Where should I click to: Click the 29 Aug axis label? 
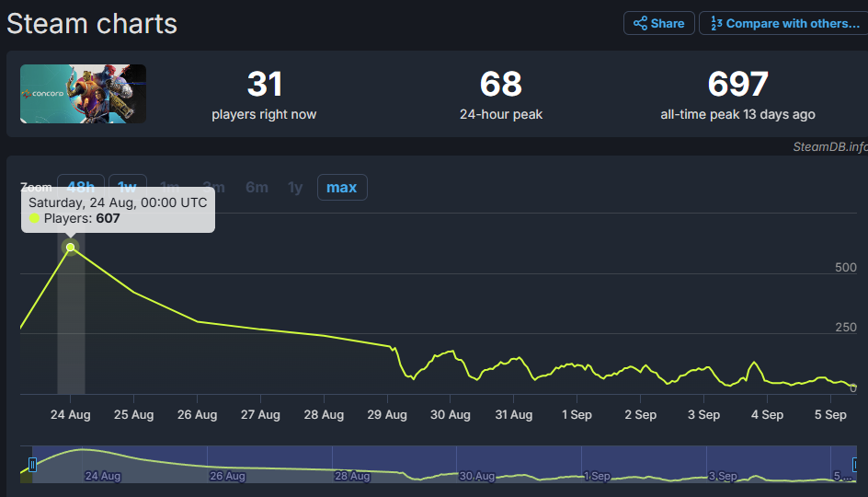(x=387, y=414)
